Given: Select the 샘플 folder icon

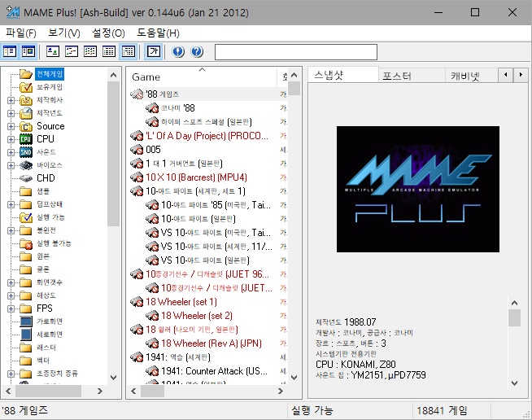Looking at the screenshot, I should [26, 191].
